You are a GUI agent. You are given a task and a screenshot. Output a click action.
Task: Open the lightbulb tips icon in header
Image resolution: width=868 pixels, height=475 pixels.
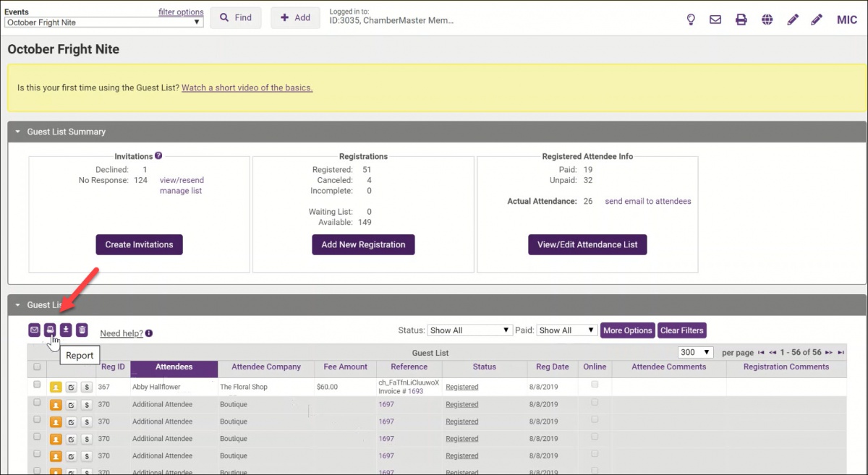691,20
